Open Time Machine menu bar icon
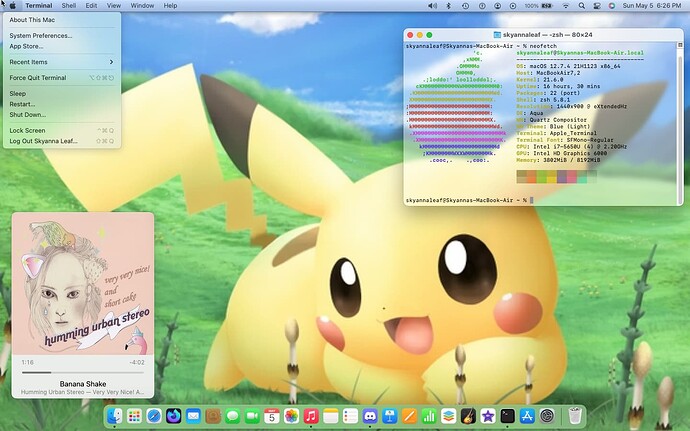This screenshot has height=431, width=690. 465,6
